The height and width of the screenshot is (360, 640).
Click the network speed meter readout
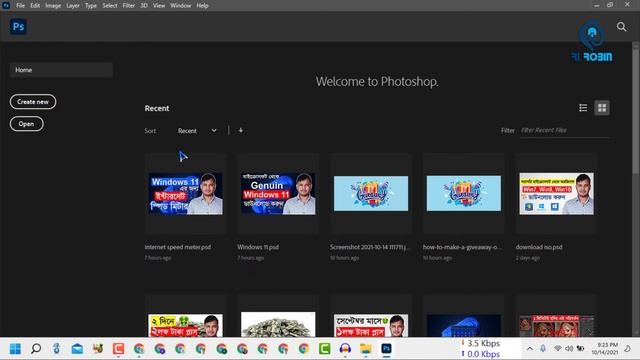click(481, 349)
